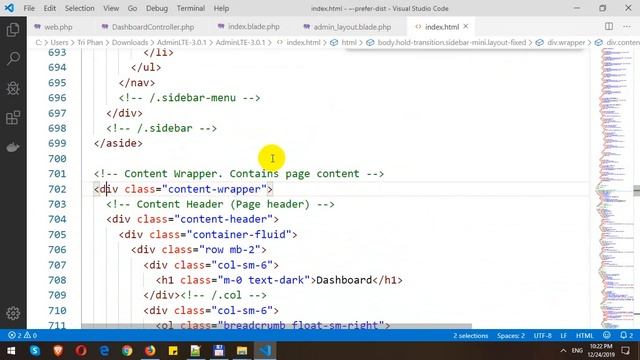Open the Debug view in activity bar

click(13, 88)
